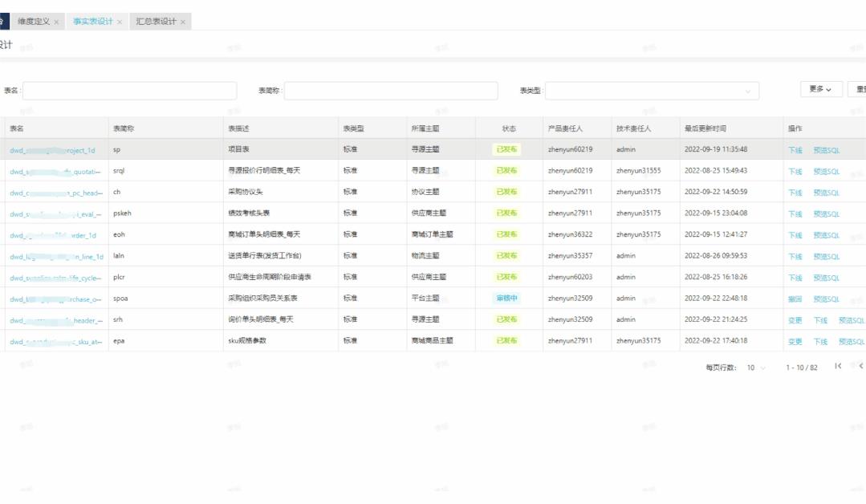Click 撤回 for the 采购组织采购员关系表 row
The image size is (866, 504).
tap(795, 299)
